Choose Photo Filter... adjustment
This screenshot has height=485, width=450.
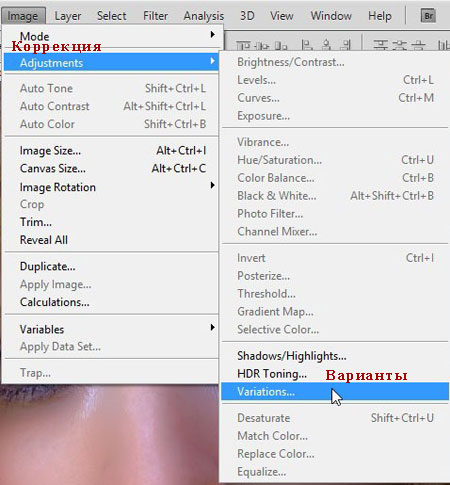(x=335, y=213)
